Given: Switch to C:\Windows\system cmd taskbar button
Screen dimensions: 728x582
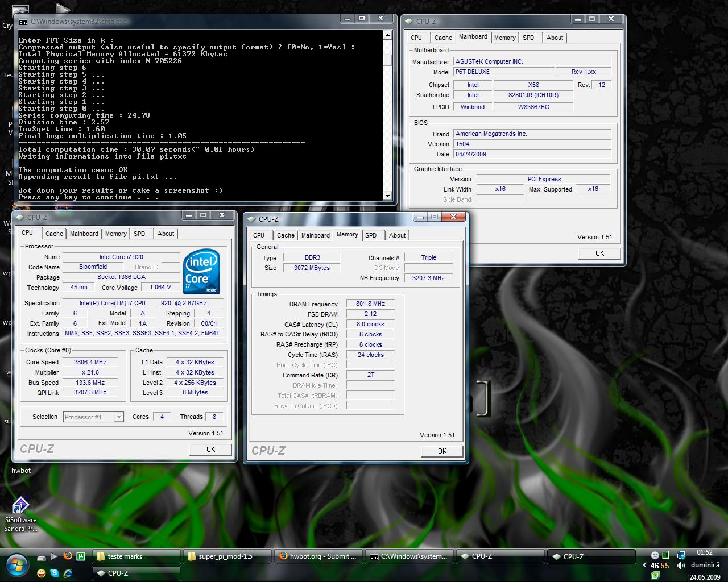Looking at the screenshot, I should 409,556.
